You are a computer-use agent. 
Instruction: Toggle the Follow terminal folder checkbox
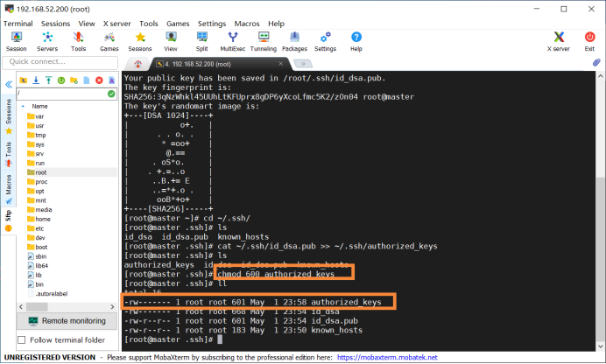[22, 340]
